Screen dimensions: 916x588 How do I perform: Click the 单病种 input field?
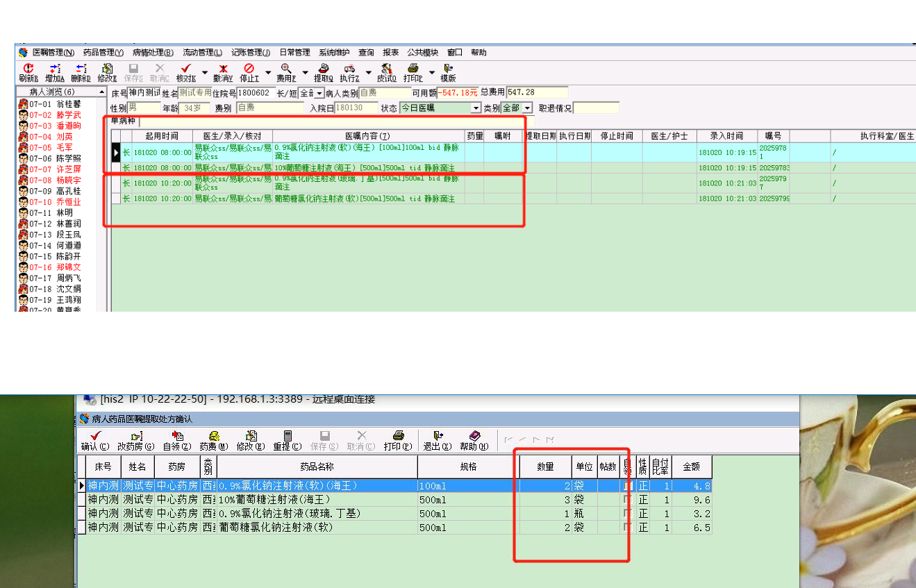(x=337, y=121)
